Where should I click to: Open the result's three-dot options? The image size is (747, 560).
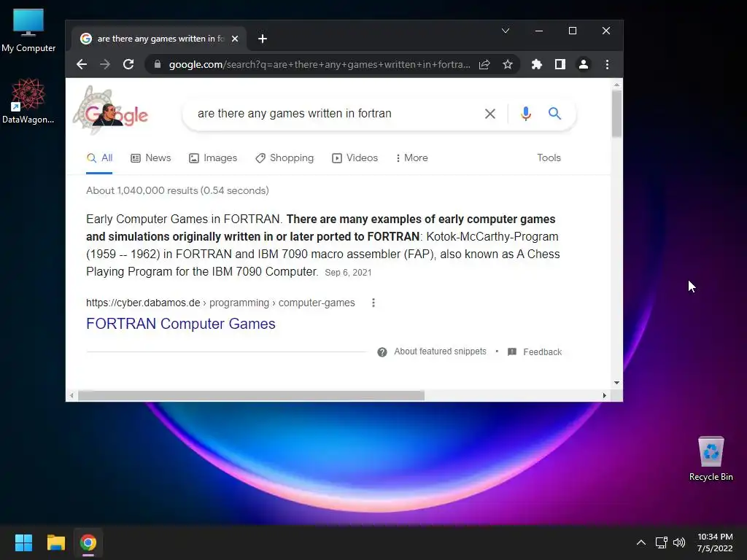coord(373,303)
